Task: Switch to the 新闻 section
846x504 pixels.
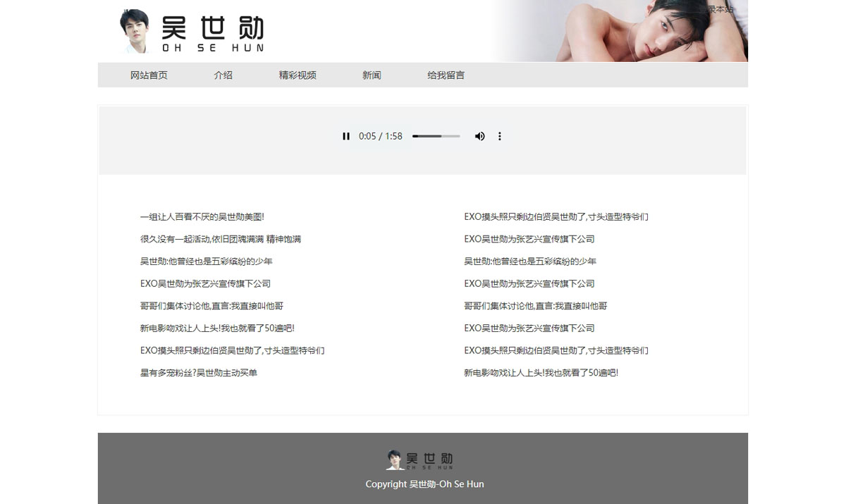Action: [372, 75]
